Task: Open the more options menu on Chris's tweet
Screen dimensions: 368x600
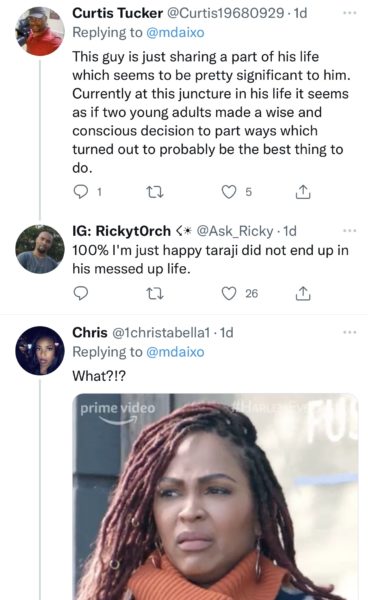Action: click(x=350, y=332)
